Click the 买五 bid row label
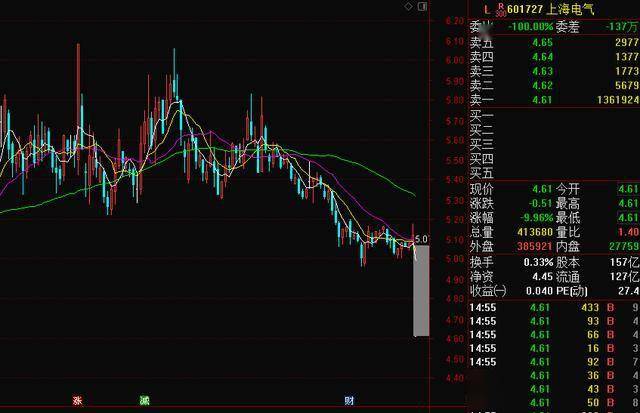This screenshot has width=640, height=413. (x=482, y=173)
